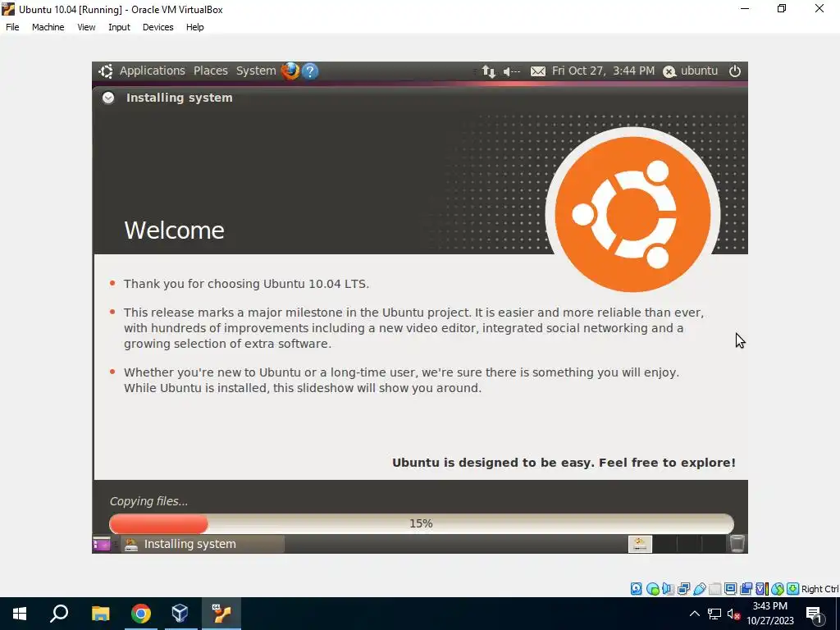The image size is (840, 630).
Task: Click the CPU virtualization indicator in the VirtualBox status bar
Action: coord(762,589)
